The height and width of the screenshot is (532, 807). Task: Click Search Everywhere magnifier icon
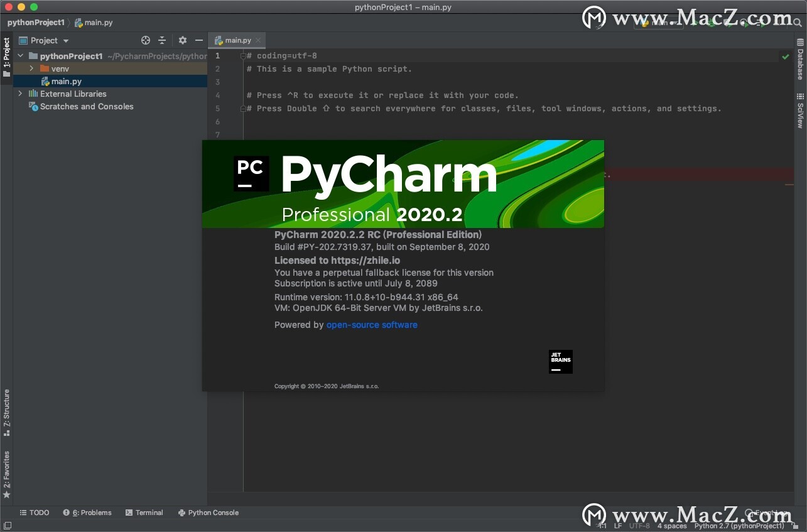click(798, 23)
